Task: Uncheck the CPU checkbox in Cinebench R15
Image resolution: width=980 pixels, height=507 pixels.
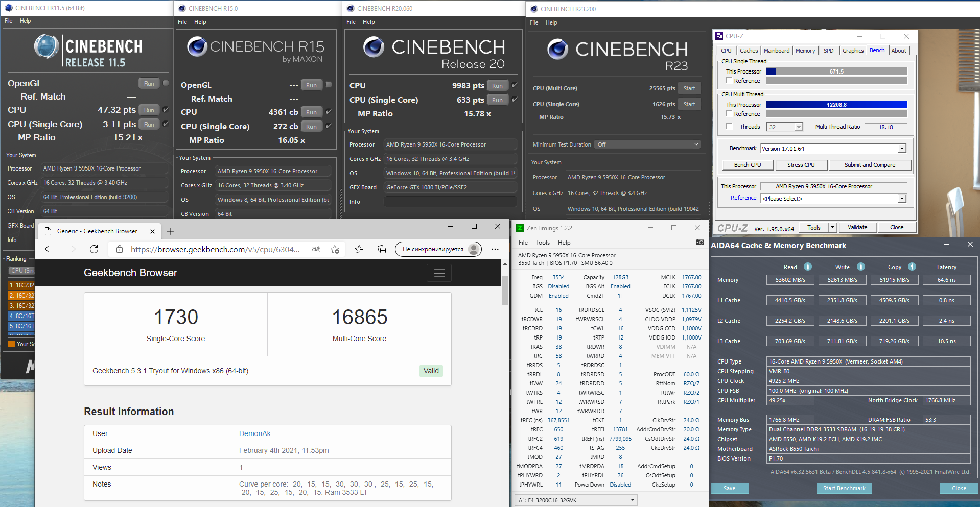Action: coord(329,112)
